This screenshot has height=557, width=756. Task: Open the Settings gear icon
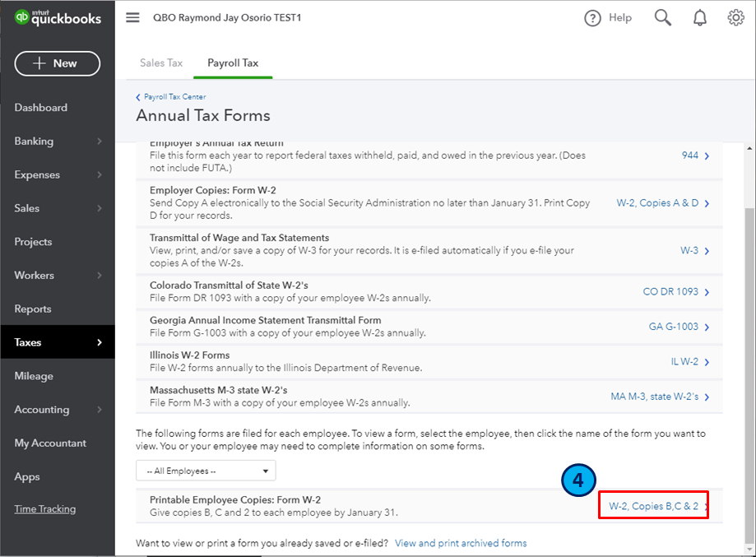pos(735,18)
